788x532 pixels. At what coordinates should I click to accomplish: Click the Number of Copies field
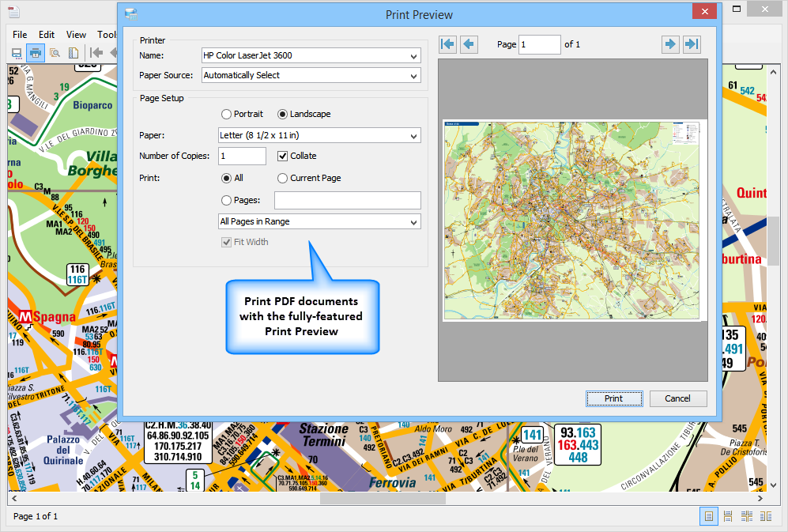pyautogui.click(x=242, y=156)
